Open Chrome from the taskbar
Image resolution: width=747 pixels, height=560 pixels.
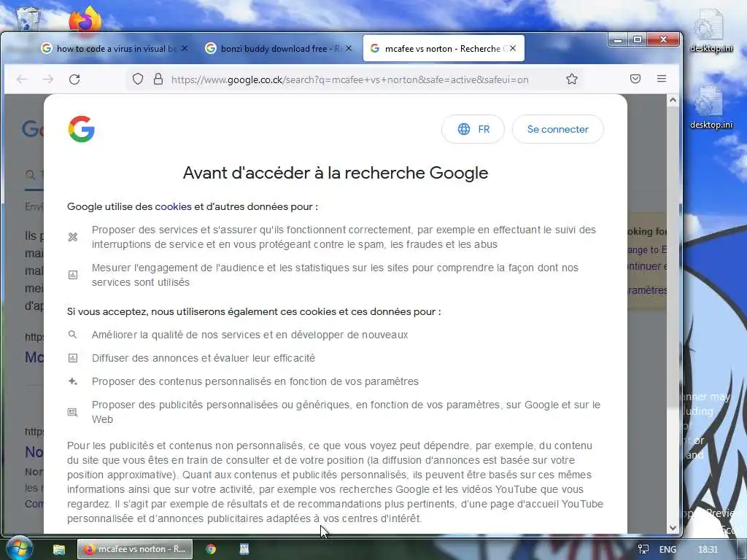211,549
